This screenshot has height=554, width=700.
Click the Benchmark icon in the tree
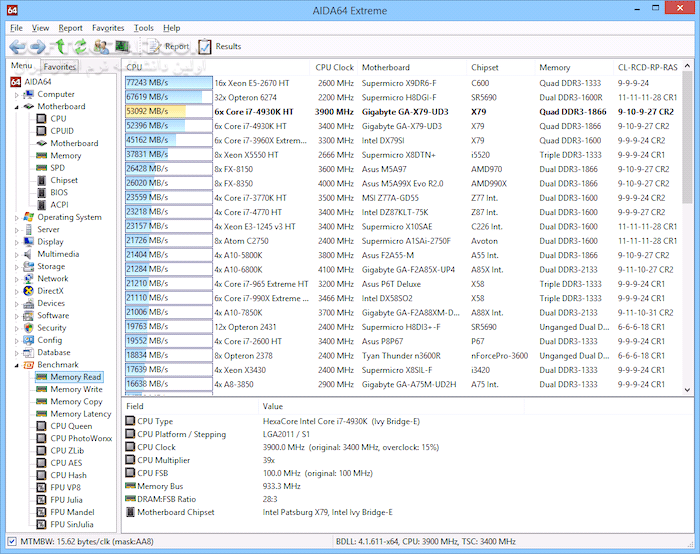[x=29, y=365]
